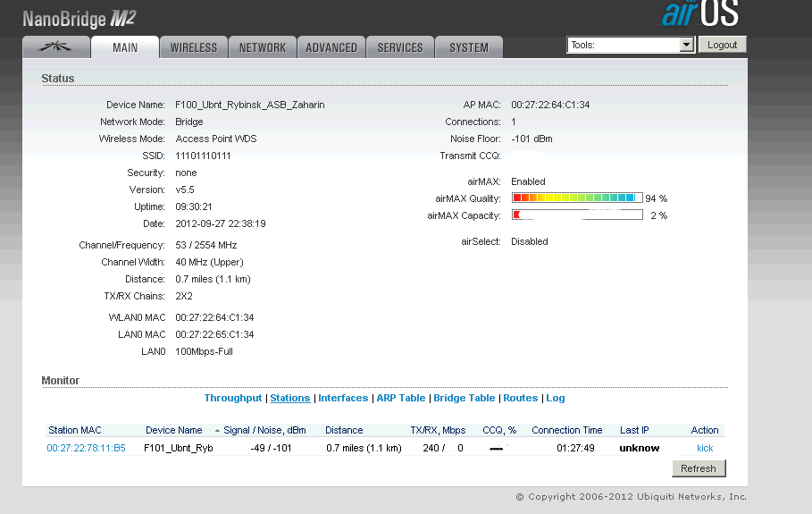812x514 pixels.
Task: Click the F101_Ubnt_Ryb device name cell
Action: pos(179,448)
